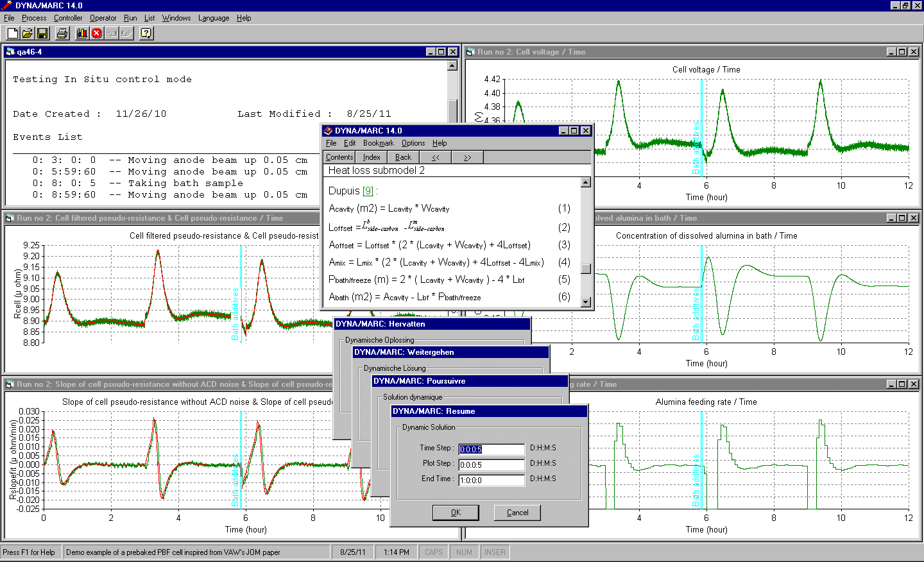924x562 pixels.
Task: Open the Options menu in help window
Action: pos(413,143)
